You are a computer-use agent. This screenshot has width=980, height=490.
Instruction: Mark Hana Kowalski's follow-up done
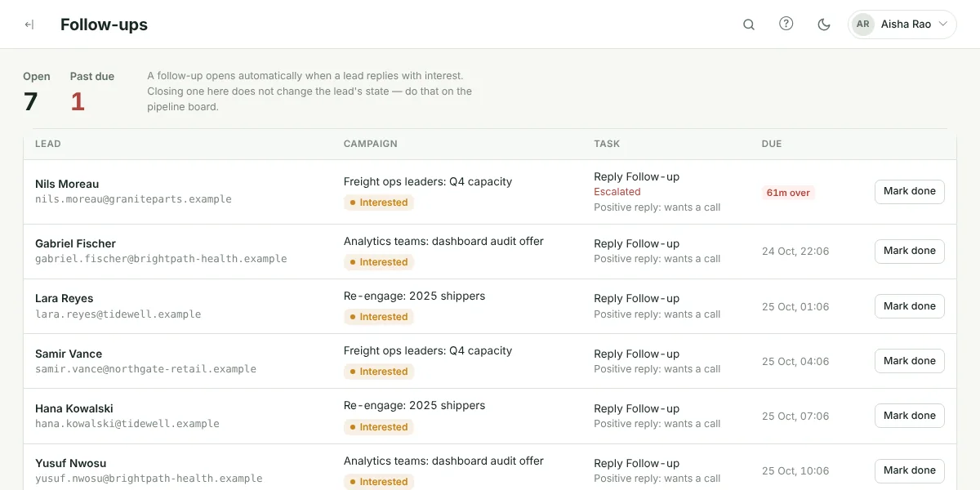pyautogui.click(x=910, y=416)
